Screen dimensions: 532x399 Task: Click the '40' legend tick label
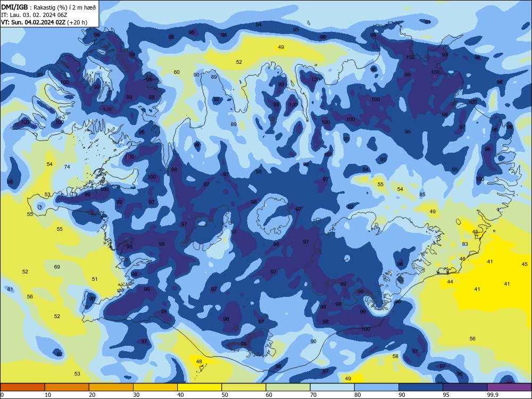pyautogui.click(x=180, y=395)
